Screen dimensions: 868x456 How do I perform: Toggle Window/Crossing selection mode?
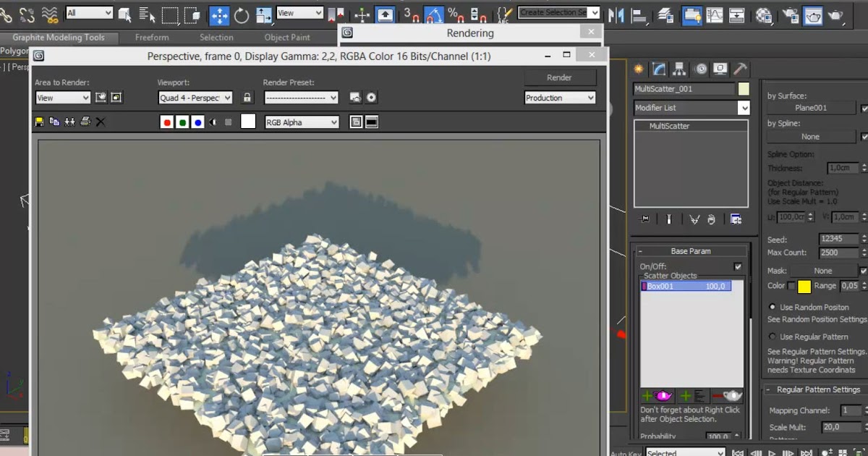pos(192,14)
